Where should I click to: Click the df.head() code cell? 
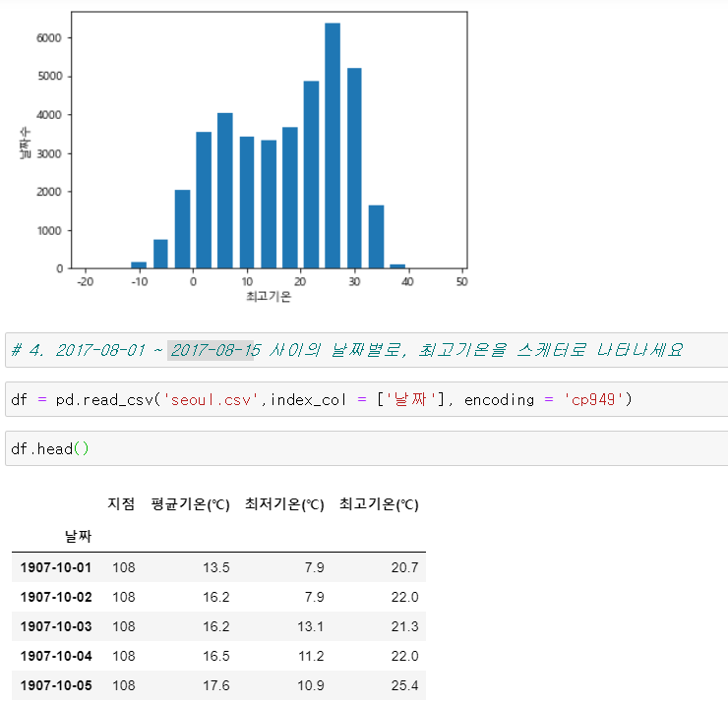coord(366,448)
